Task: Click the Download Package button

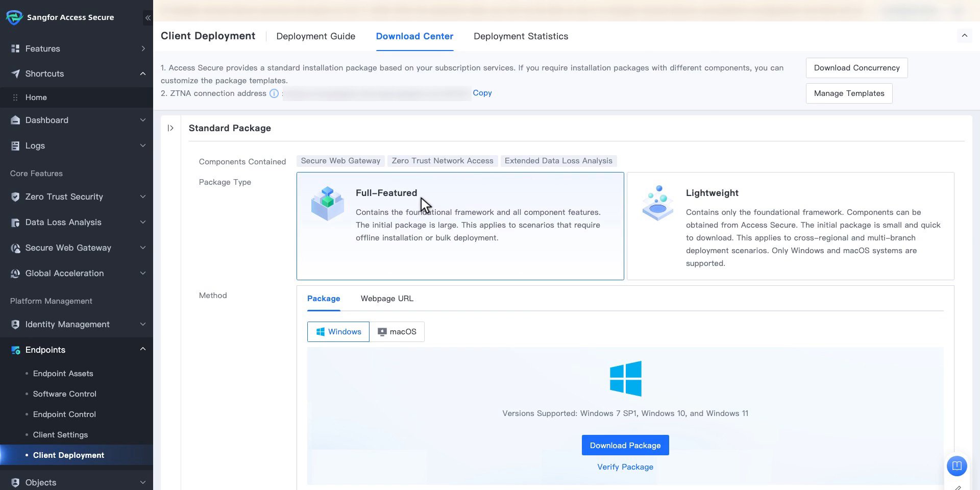Action: point(625,445)
